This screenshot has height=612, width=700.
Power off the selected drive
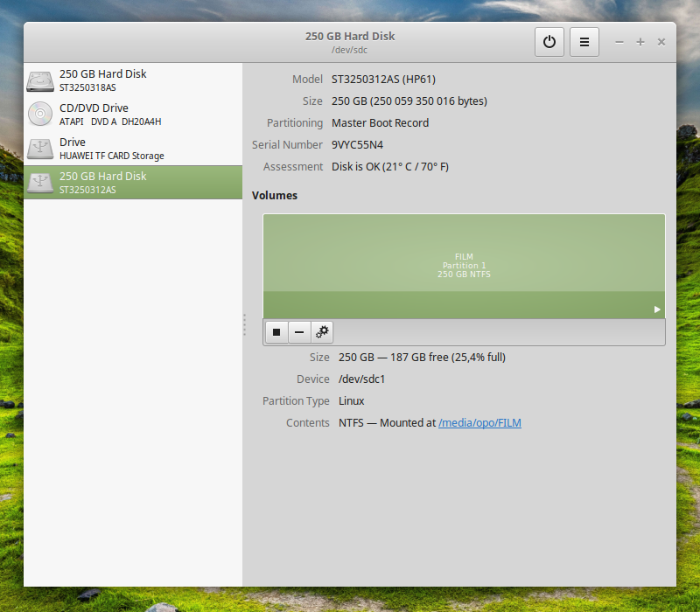[x=549, y=42]
